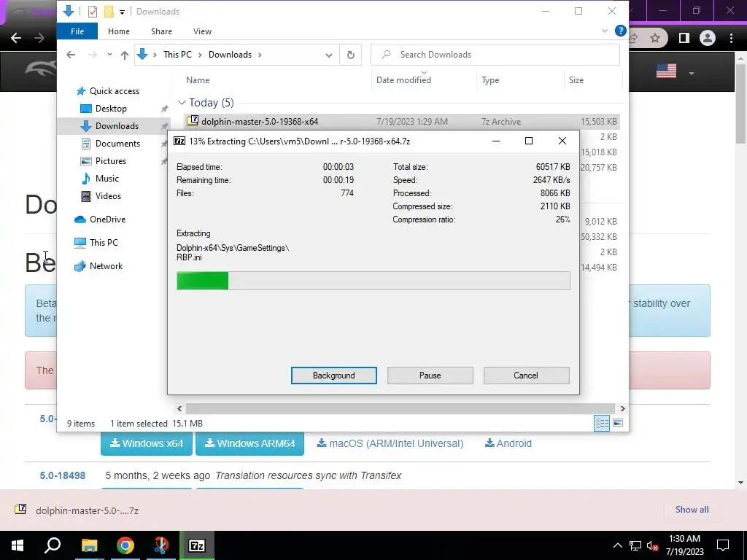Screen dimensions: 747x560
Task: Sort by Size column header
Action: coord(576,80)
